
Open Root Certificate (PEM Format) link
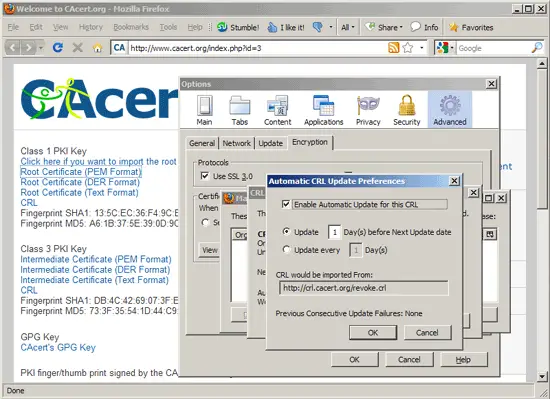click(x=81, y=172)
